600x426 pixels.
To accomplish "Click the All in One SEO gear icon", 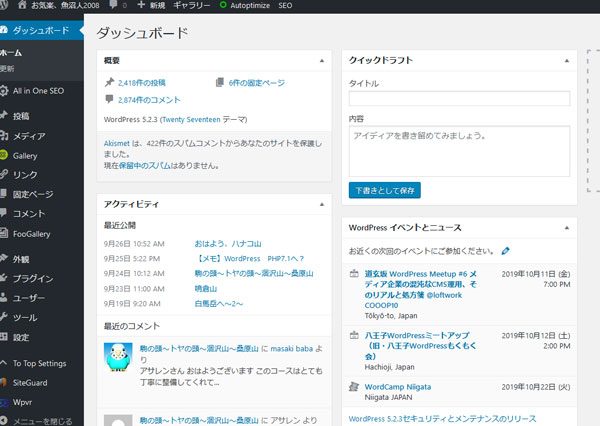I will point(3,91).
